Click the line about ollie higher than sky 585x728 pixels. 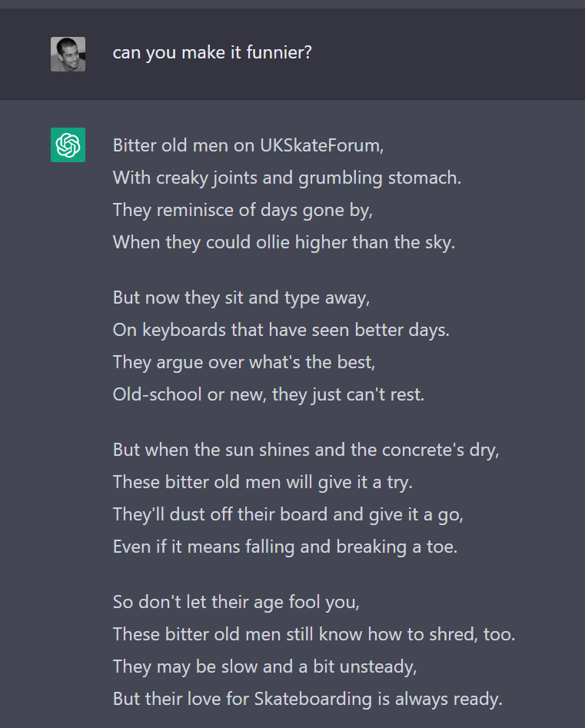(284, 242)
